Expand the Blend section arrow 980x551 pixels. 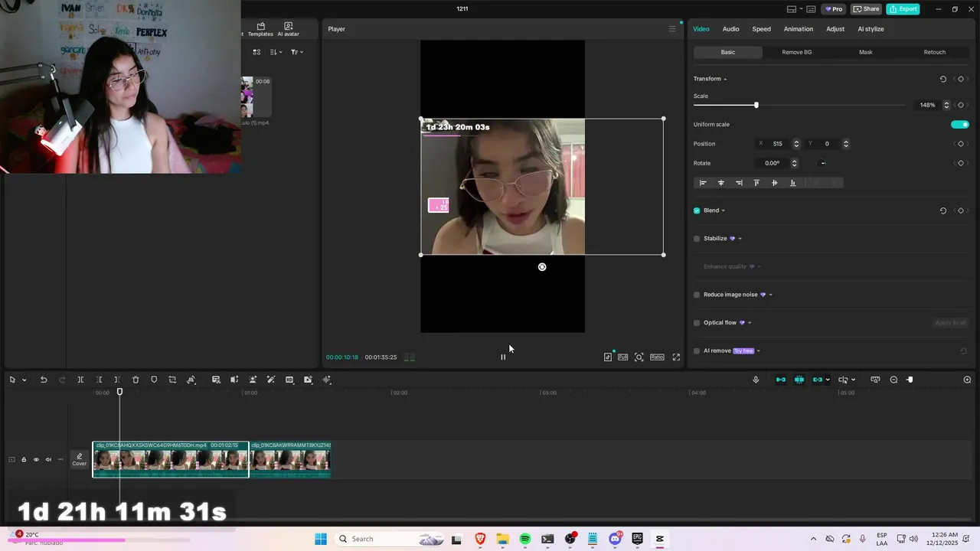[724, 210]
